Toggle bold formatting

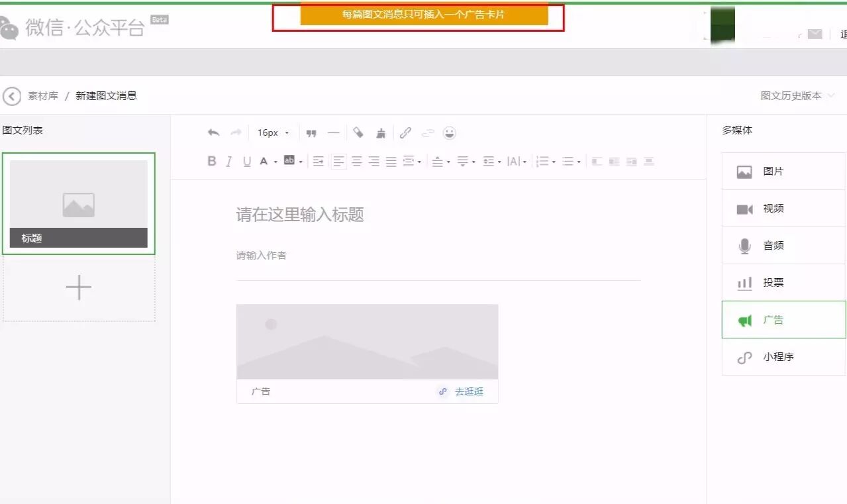pos(212,162)
